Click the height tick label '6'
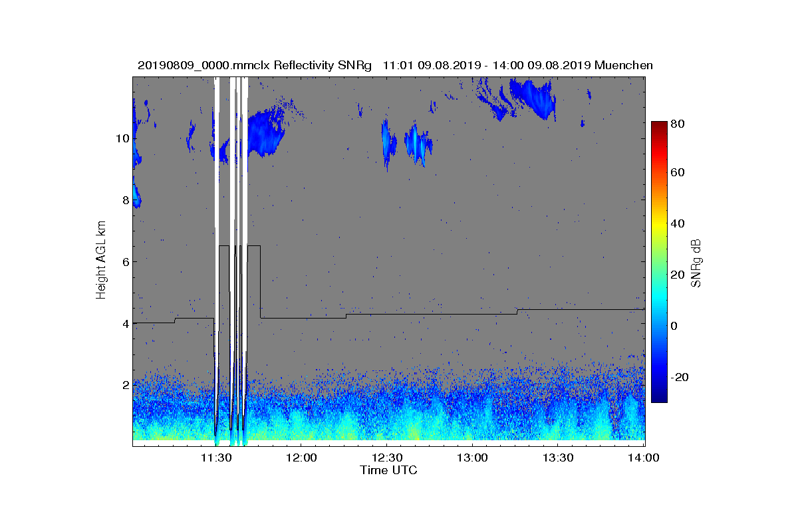 click(x=125, y=262)
